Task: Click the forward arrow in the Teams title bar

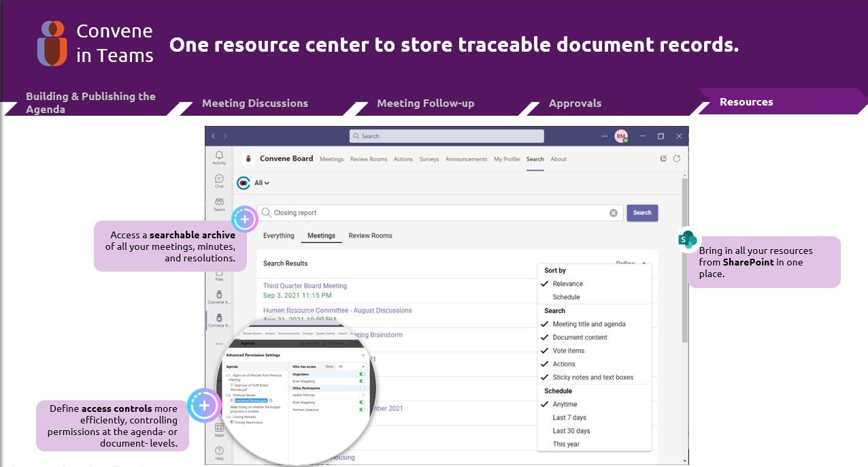Action: click(x=225, y=136)
